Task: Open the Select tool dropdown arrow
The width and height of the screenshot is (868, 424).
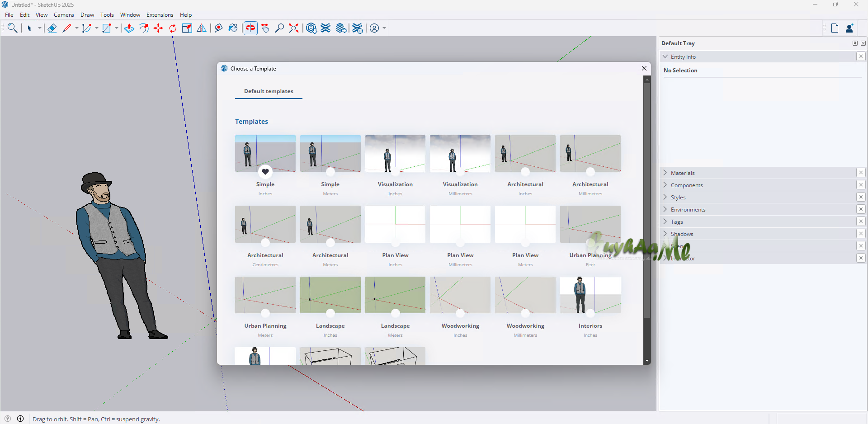Action: [x=40, y=28]
